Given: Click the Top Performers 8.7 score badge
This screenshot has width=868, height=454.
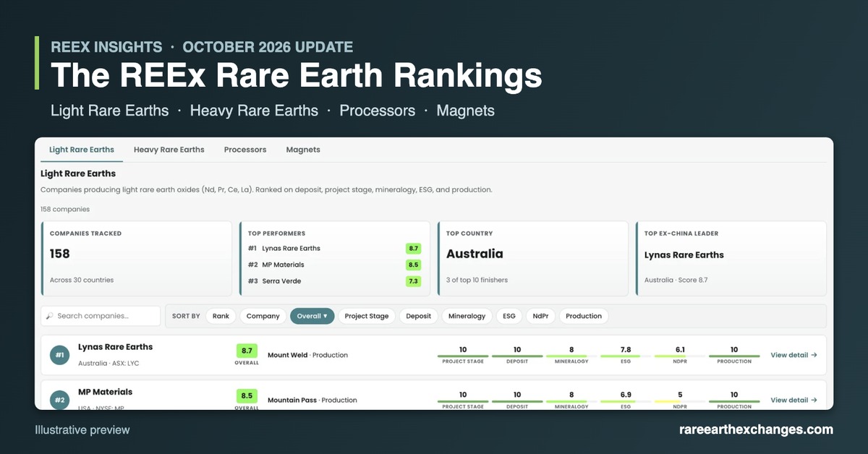Looking at the screenshot, I should [x=413, y=248].
